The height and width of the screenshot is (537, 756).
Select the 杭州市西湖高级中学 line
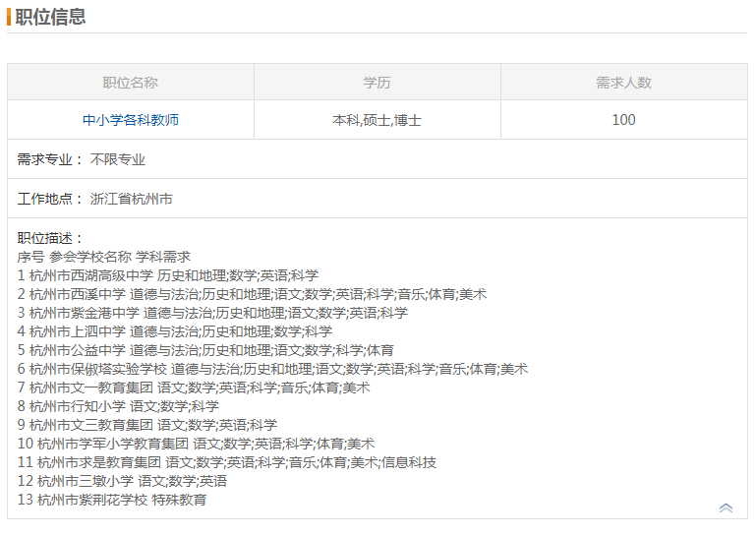tap(168, 275)
